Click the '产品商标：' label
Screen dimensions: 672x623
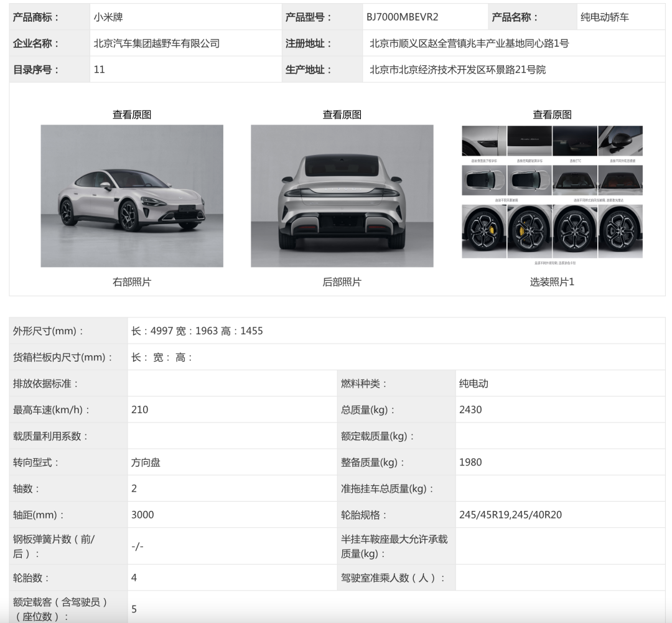point(36,17)
